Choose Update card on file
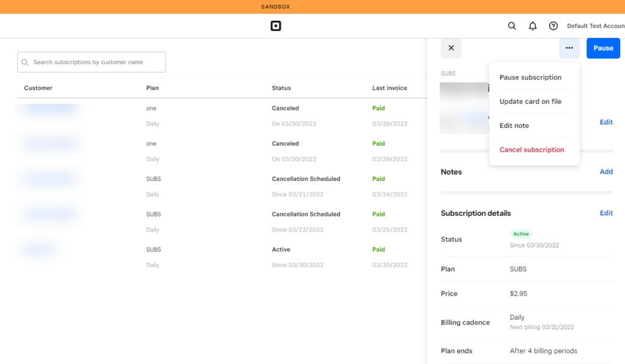The height and width of the screenshot is (364, 625). [x=530, y=101]
